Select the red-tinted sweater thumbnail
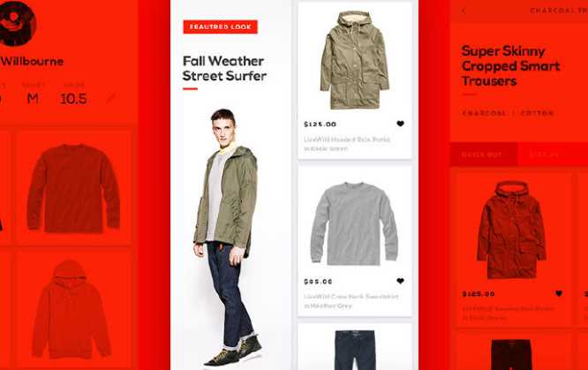The width and height of the screenshot is (588, 370). coord(73,188)
